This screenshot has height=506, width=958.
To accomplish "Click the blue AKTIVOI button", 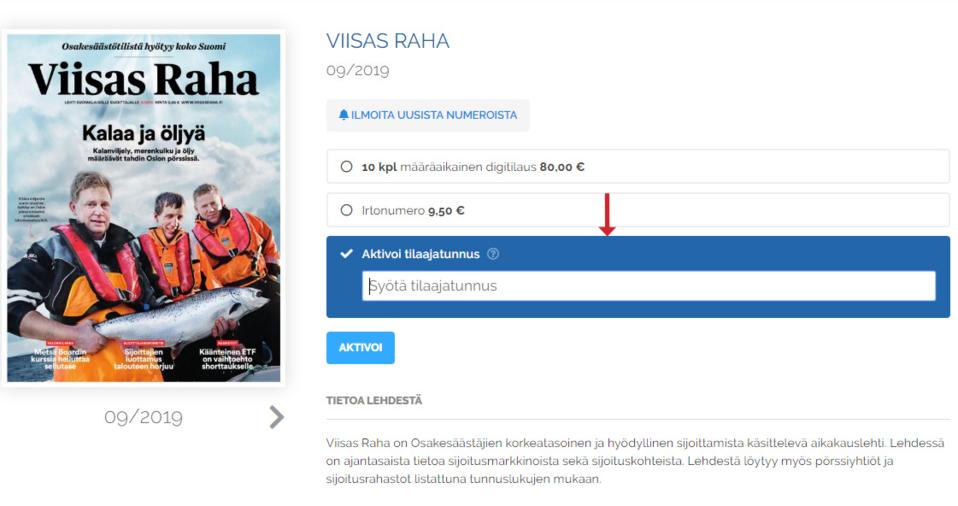I will tap(360, 348).
